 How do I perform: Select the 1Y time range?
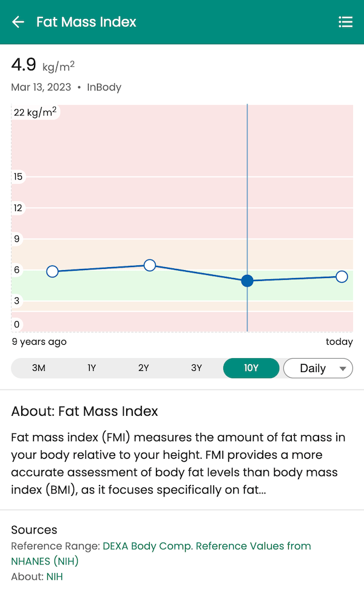tap(91, 368)
